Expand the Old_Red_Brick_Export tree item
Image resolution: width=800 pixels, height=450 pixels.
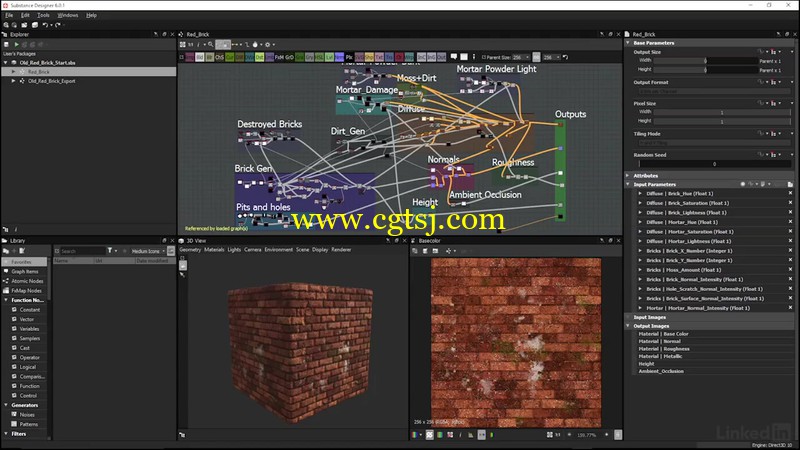[13, 81]
